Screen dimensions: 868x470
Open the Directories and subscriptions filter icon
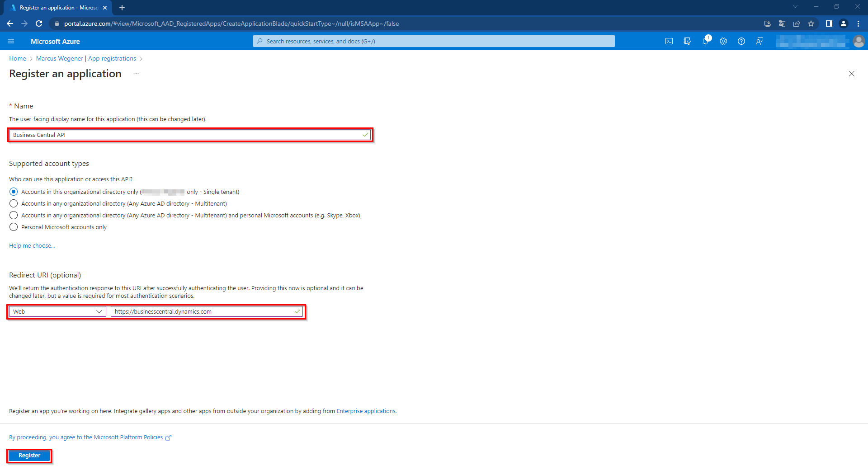[687, 41]
